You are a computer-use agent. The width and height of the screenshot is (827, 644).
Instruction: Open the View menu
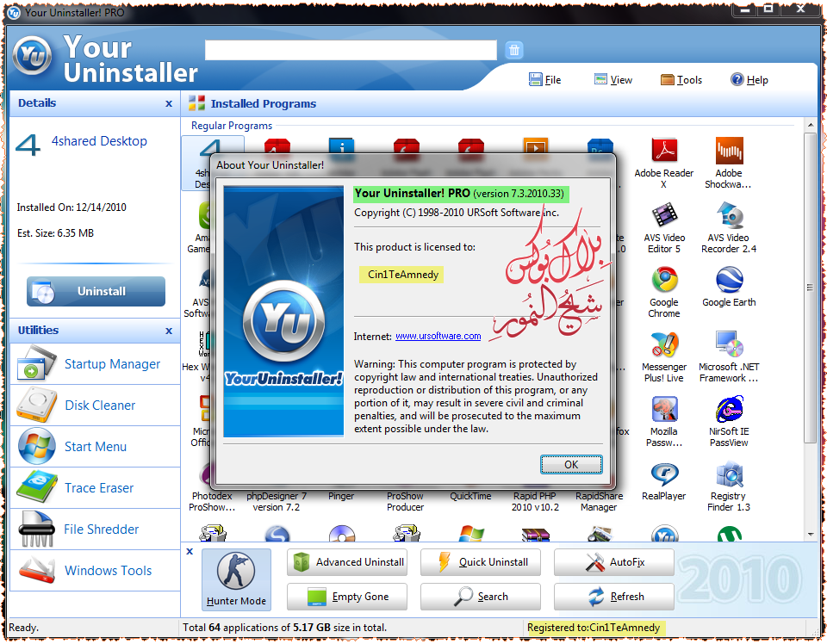(x=612, y=79)
